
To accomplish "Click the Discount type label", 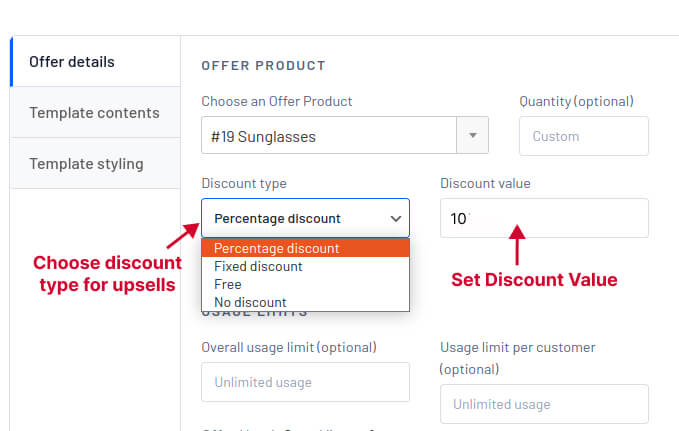I will click(244, 183).
